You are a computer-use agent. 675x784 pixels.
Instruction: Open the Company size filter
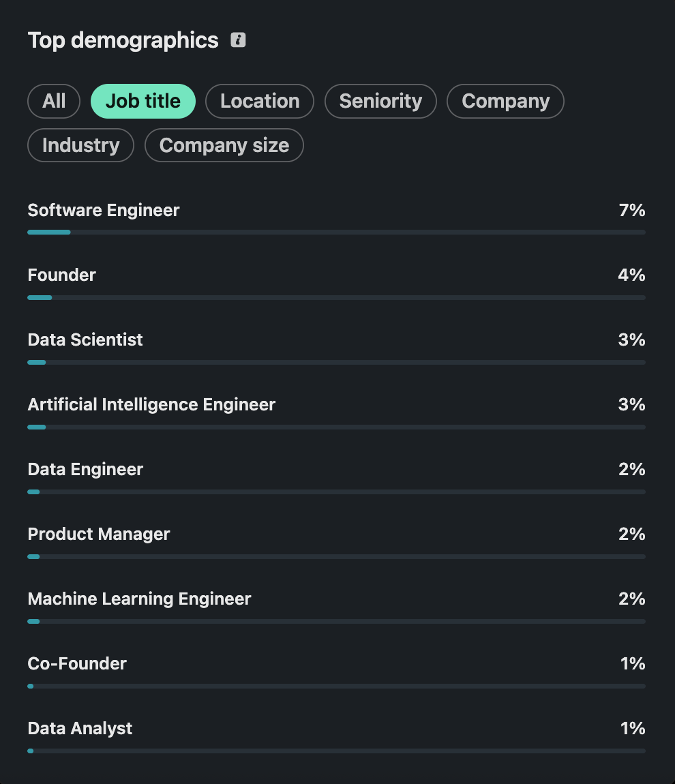224,145
